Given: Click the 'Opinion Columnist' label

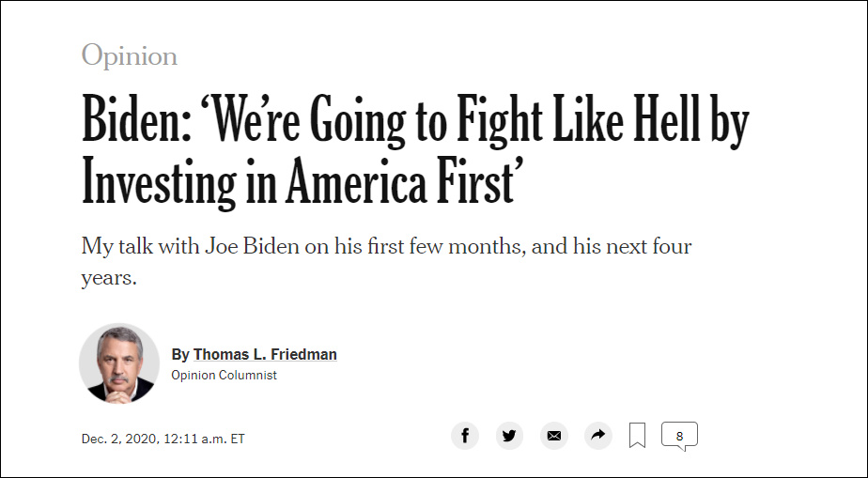Looking at the screenshot, I should pos(224,375).
